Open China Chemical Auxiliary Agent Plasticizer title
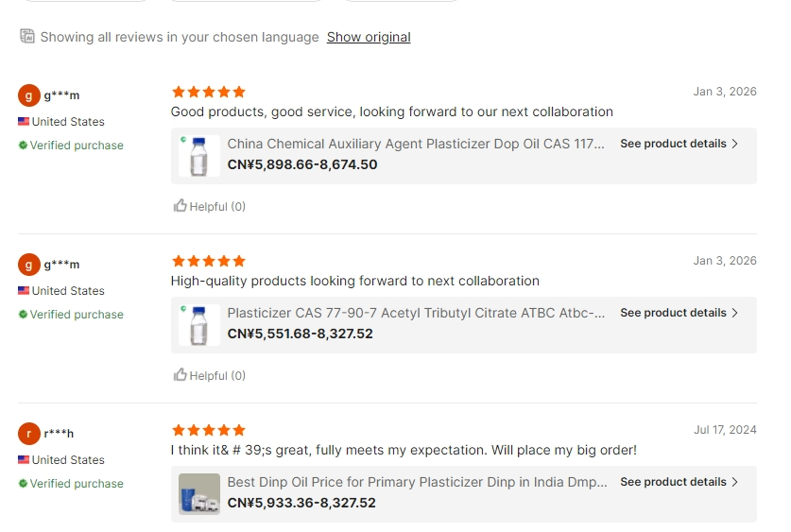 [416, 144]
